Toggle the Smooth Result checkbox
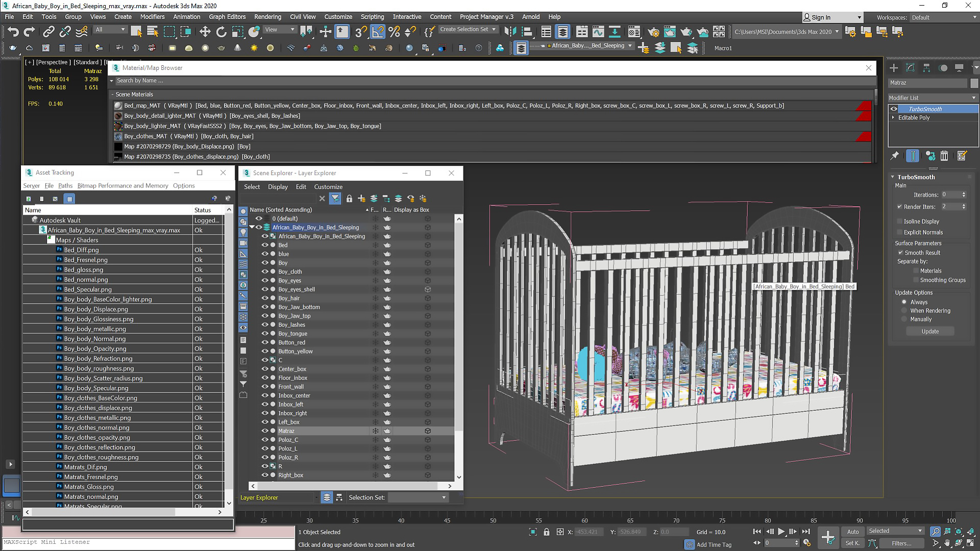 [x=901, y=253]
